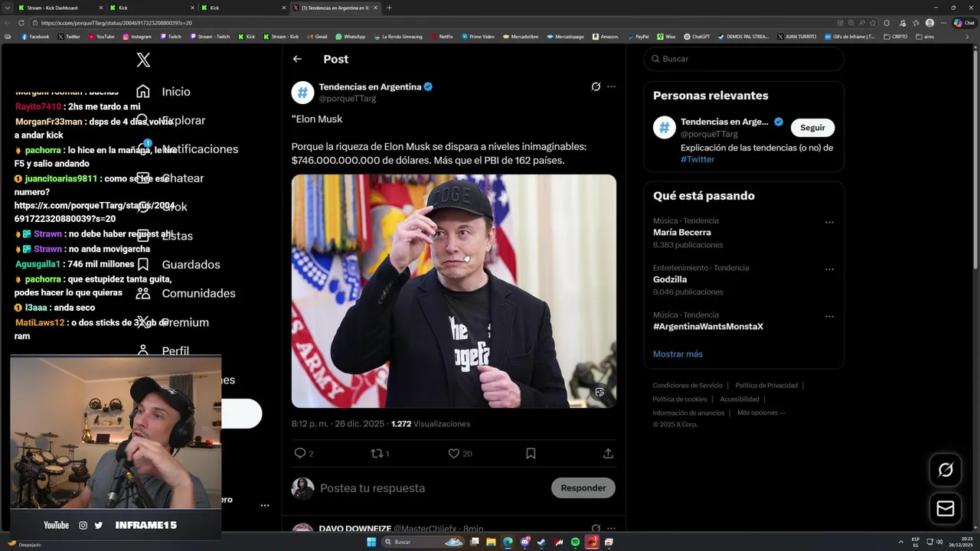Open the Netflix bookmark
This screenshot has width=980, height=551.
click(x=443, y=37)
